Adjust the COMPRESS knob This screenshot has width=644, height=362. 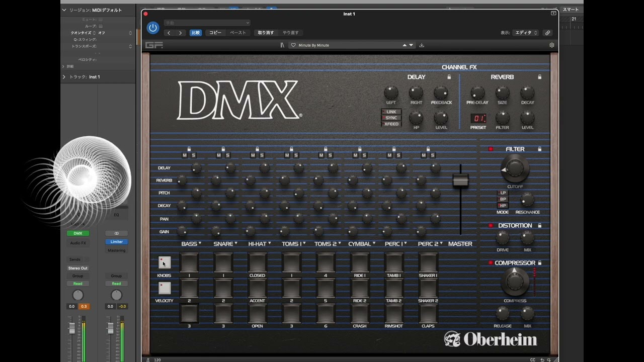(515, 282)
